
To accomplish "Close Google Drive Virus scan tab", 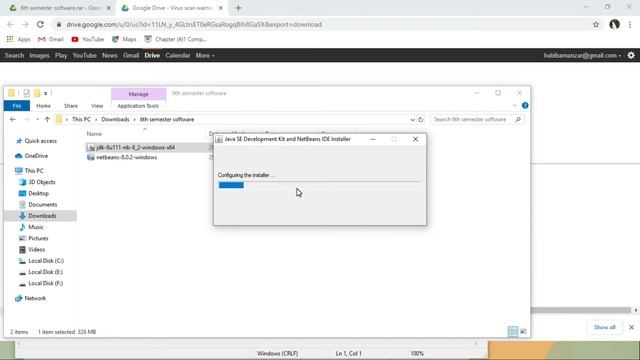I will (221, 8).
